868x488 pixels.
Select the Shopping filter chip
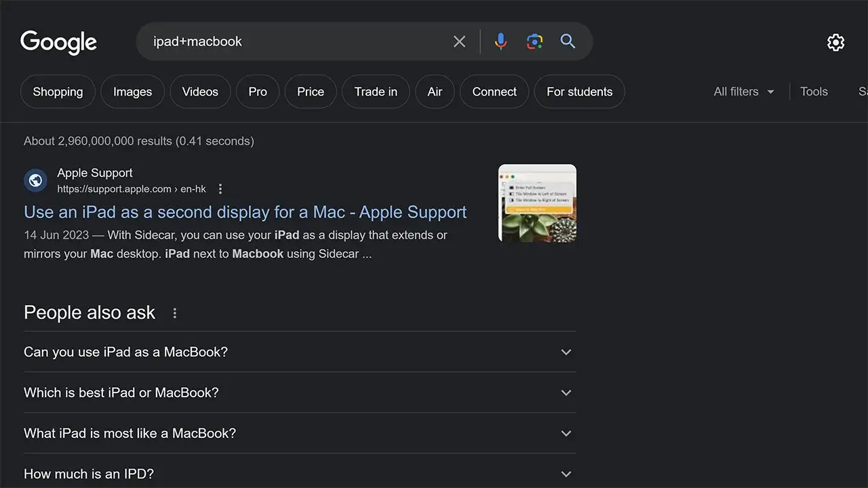click(58, 91)
